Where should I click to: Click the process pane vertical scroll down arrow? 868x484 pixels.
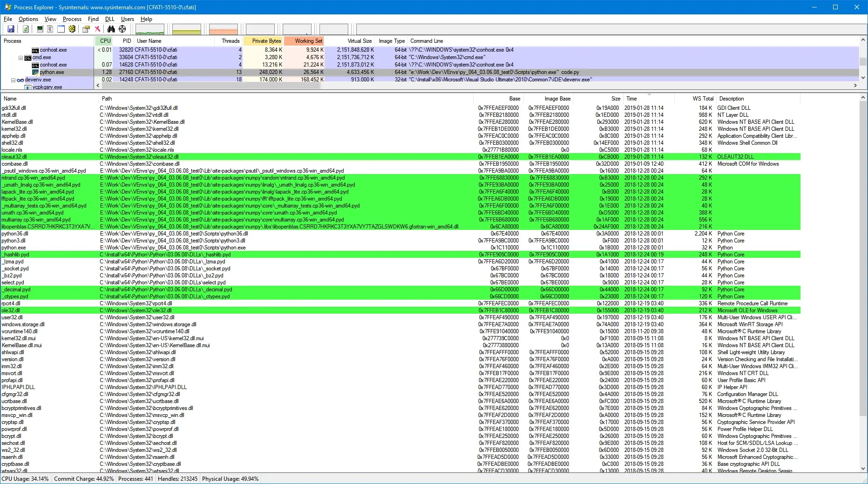(x=863, y=78)
